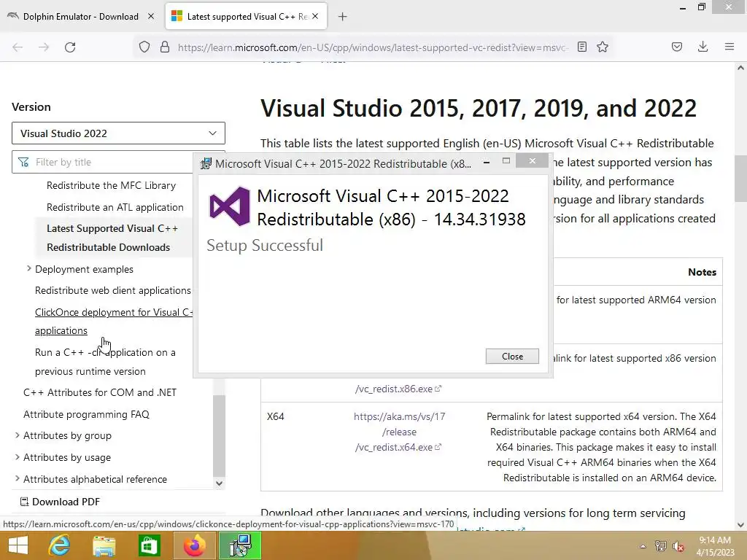Image resolution: width=747 pixels, height=560 pixels.
Task: Click the sidebar scrollbar down arrow
Action: click(219, 483)
